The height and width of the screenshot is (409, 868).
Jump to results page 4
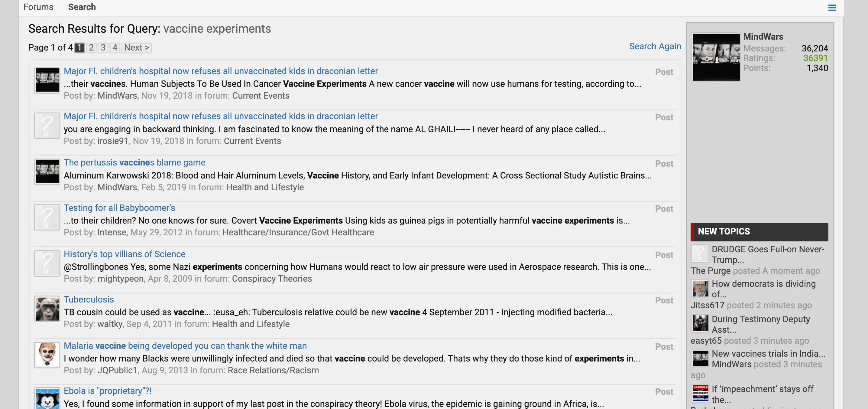(x=115, y=47)
